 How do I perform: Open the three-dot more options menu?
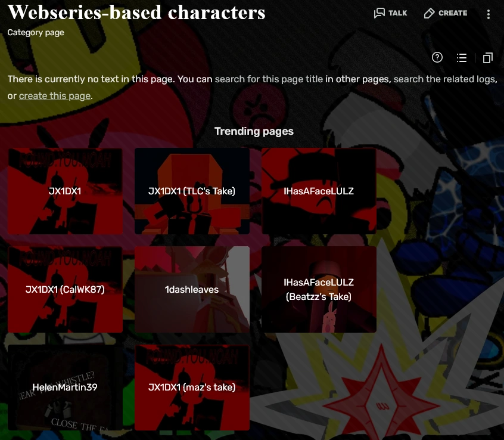(x=489, y=14)
